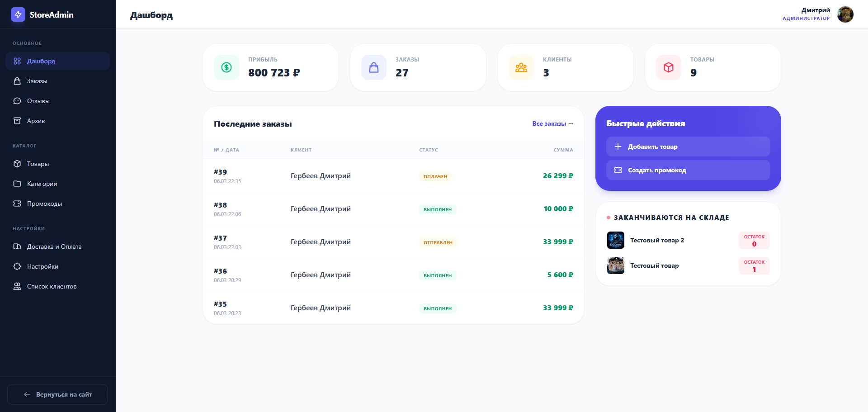Select Промокоды menu item
The width and height of the screenshot is (868, 412).
pyautogui.click(x=44, y=204)
